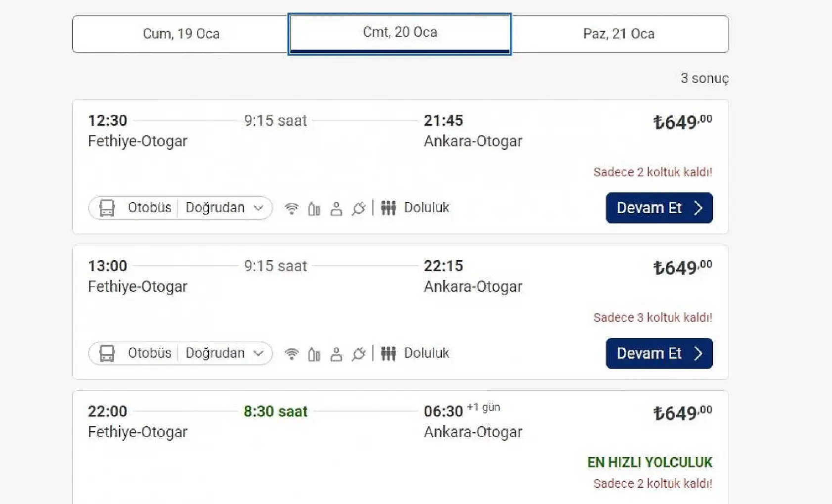This screenshot has width=832, height=504.
Task: Click the Doluluk occupancy icon on the 12:30 trip
Action: [x=388, y=208]
